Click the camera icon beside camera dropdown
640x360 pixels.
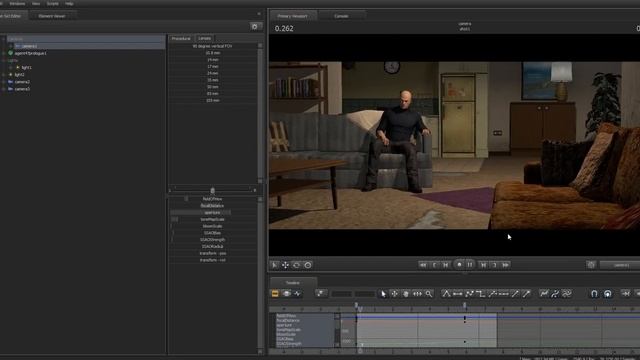click(x=591, y=265)
